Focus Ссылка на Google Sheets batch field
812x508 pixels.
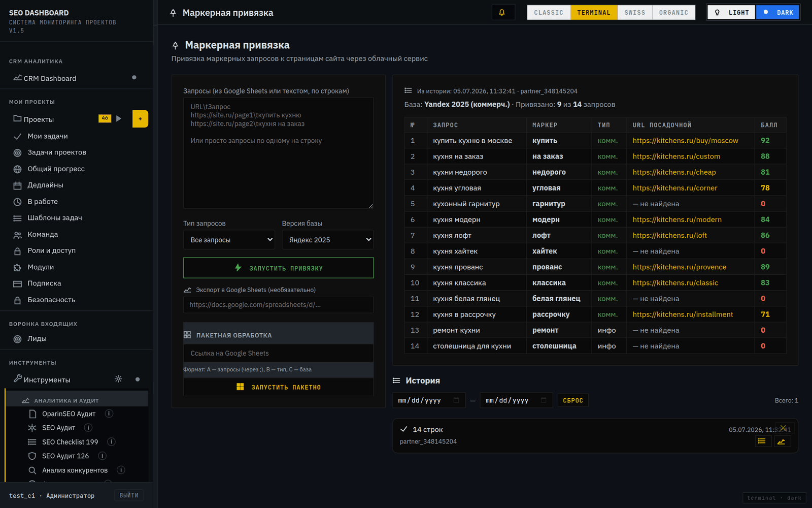coord(279,353)
